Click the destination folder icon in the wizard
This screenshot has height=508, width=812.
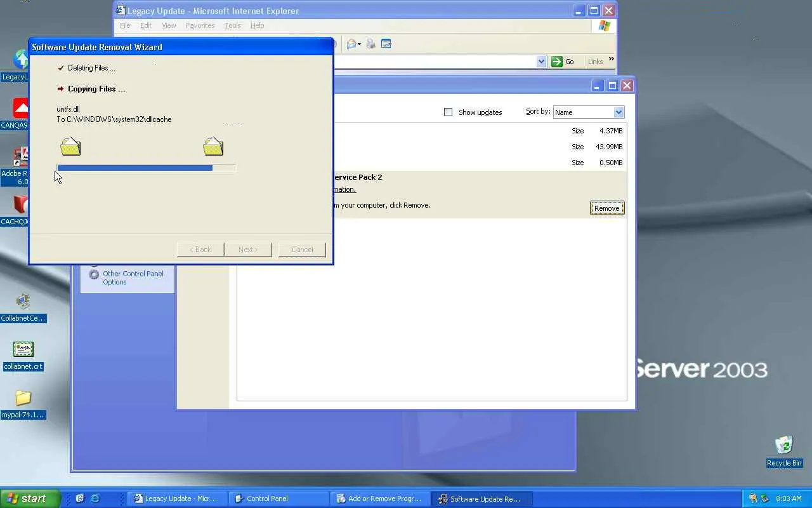(213, 147)
